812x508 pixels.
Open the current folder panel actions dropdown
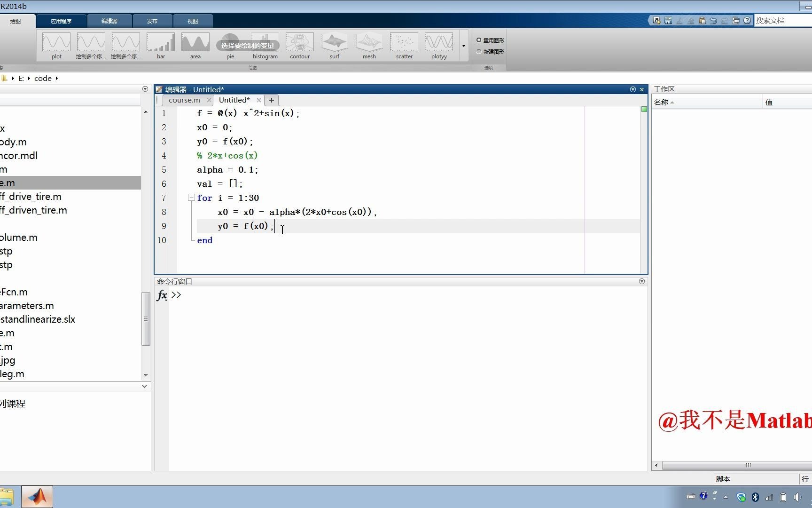coord(145,89)
